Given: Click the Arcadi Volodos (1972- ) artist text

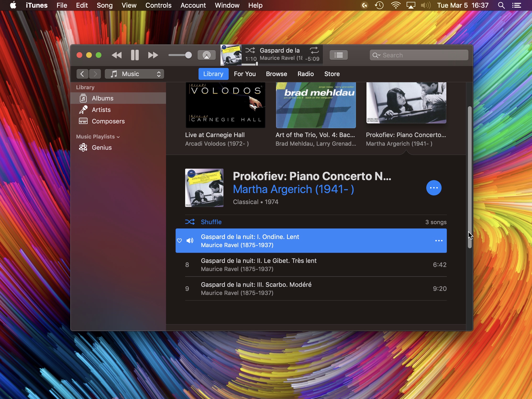Looking at the screenshot, I should pos(217,144).
